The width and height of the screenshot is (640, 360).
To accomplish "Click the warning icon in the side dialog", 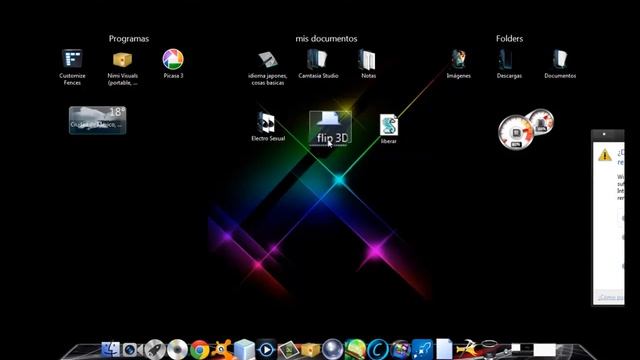I will [604, 155].
